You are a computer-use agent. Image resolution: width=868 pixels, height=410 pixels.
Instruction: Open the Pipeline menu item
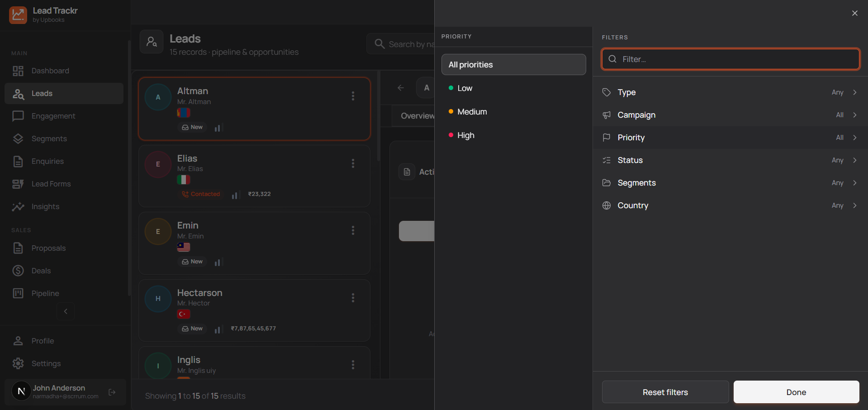(x=45, y=294)
